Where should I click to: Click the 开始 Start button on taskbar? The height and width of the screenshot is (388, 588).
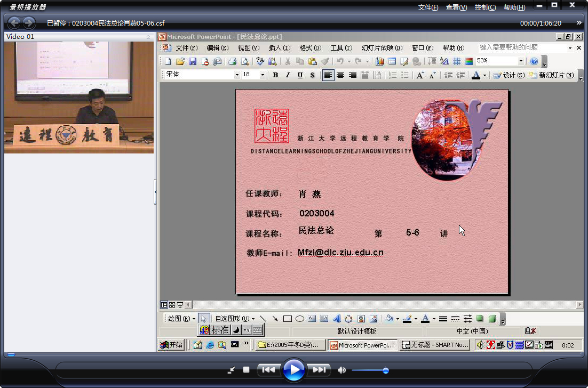(171, 344)
